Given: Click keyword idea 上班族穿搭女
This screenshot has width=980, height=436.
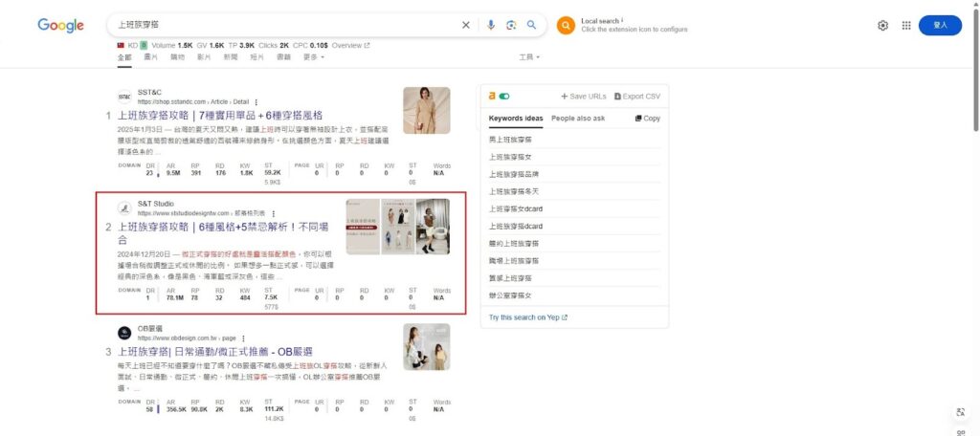Looking at the screenshot, I should coord(510,157).
